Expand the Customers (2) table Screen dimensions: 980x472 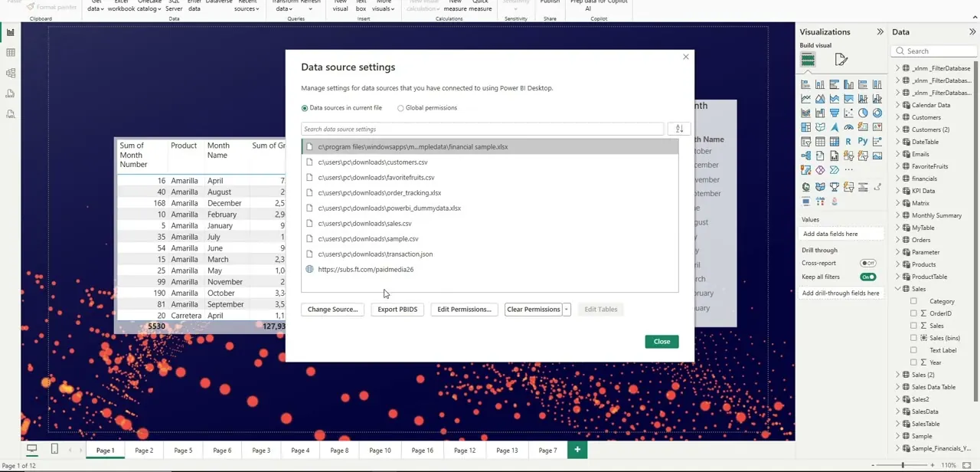[898, 129]
